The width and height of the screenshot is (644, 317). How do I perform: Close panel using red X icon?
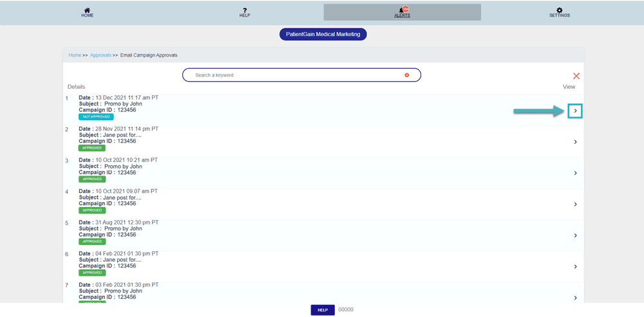(576, 76)
